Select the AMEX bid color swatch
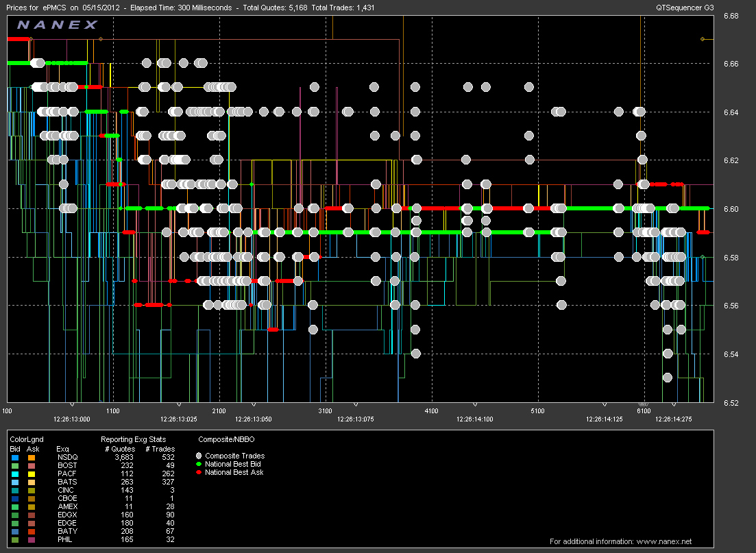 (15, 506)
